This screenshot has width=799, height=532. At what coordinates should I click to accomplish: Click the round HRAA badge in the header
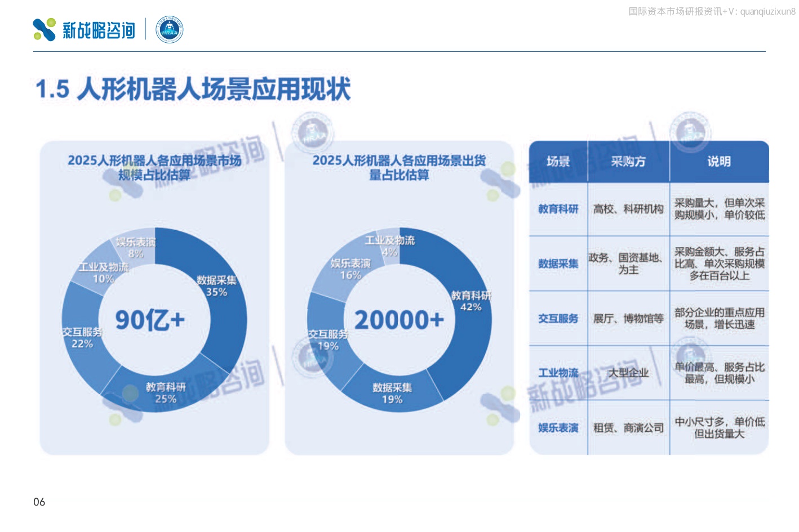pos(169,30)
